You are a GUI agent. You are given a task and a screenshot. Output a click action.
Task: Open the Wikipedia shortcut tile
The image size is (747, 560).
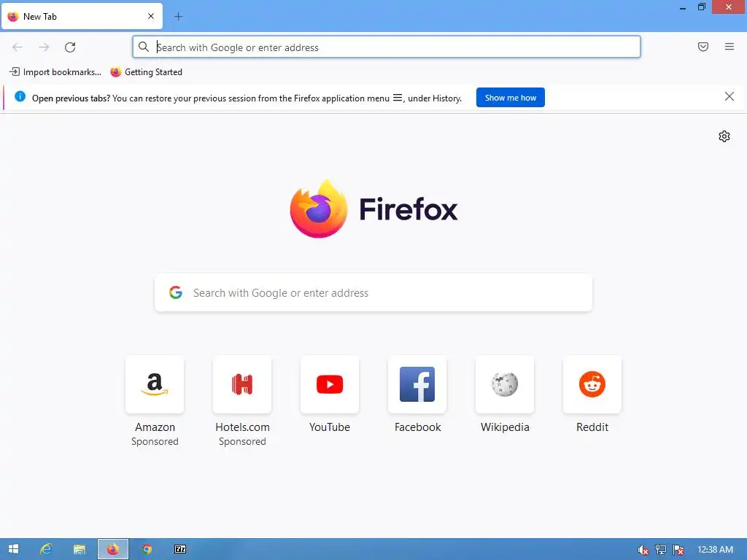tap(505, 384)
